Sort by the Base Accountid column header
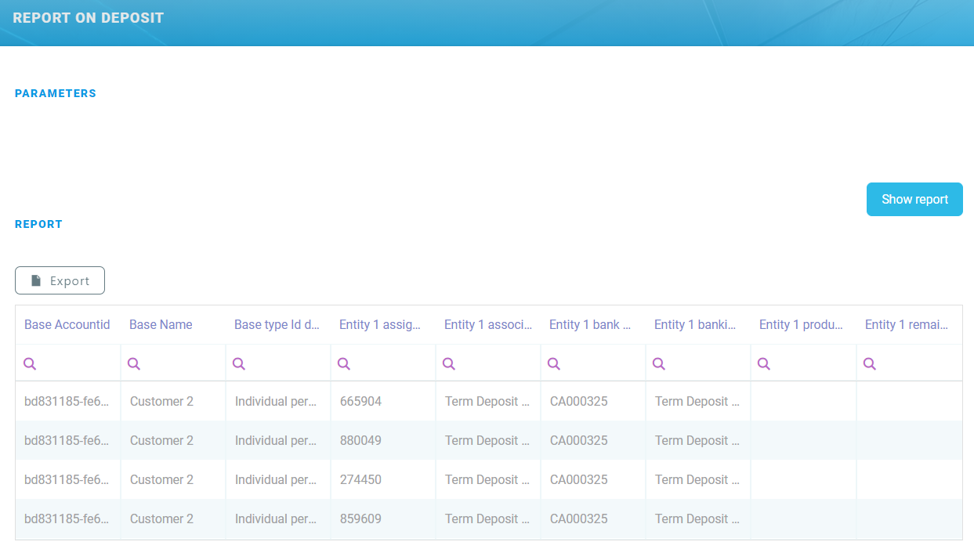The image size is (974, 560). tap(67, 323)
